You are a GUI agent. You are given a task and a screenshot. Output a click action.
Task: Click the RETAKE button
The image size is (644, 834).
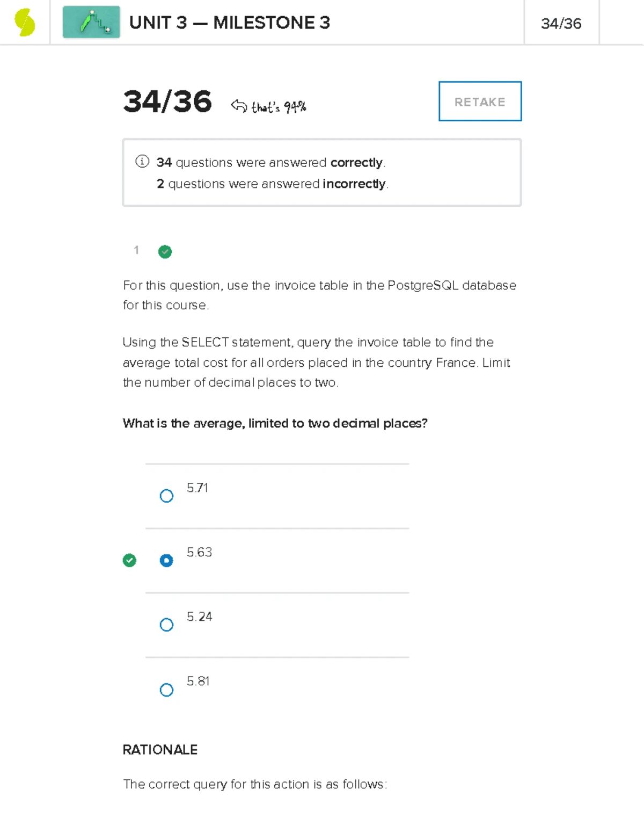coord(480,101)
